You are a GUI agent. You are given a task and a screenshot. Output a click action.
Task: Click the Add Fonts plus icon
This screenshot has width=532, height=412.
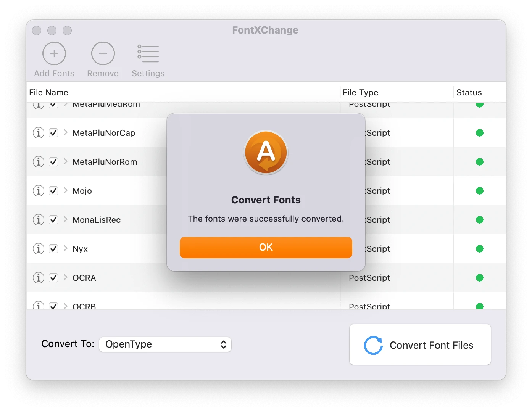click(x=54, y=53)
